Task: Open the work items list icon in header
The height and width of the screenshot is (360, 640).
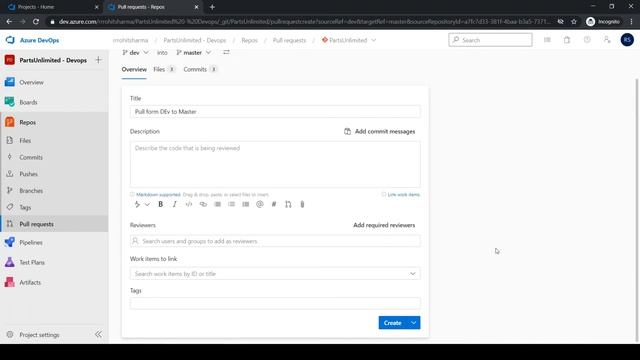Action: tap(547, 40)
